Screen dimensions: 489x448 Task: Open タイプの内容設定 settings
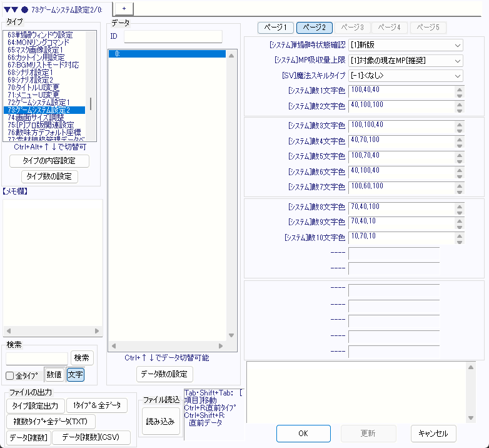click(49, 161)
